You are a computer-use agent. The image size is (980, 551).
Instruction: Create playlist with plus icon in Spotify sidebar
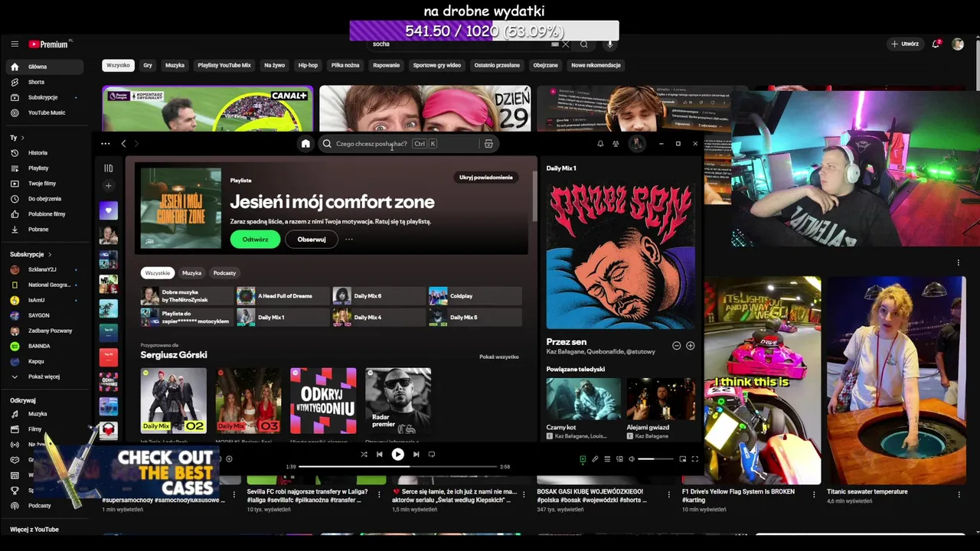(x=108, y=185)
